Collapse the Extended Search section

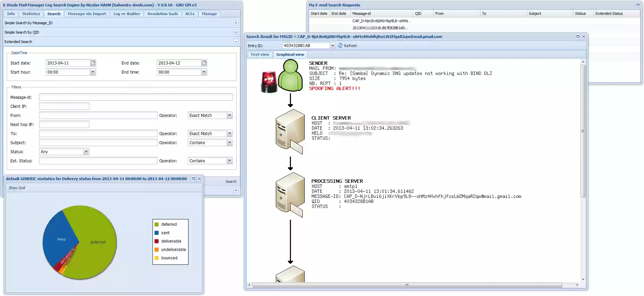tap(236, 42)
